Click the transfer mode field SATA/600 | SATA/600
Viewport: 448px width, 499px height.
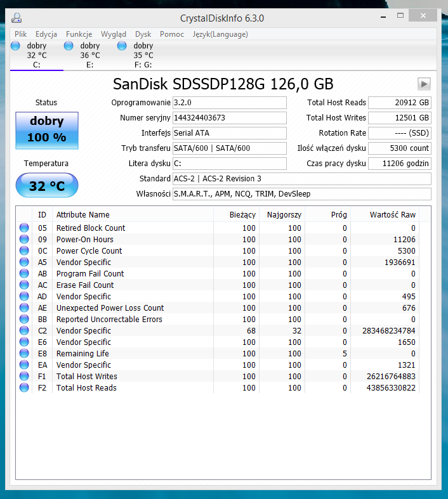click(230, 148)
